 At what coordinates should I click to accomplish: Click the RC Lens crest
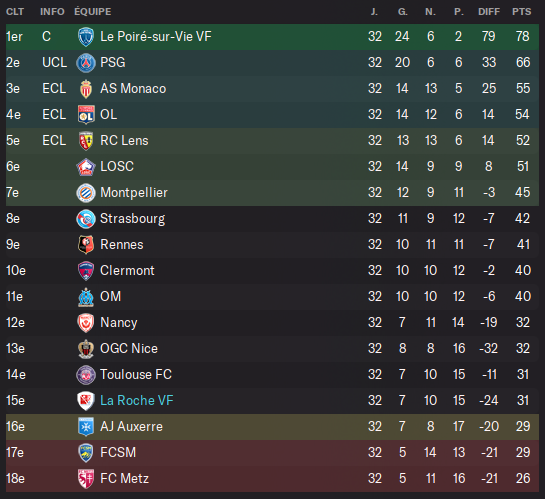pyautogui.click(x=86, y=141)
